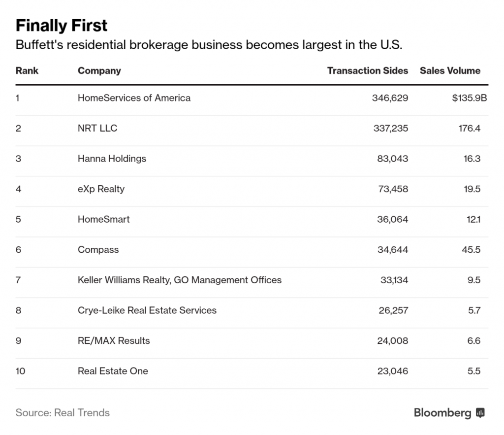The image size is (504, 435).
Task: Select the RE/MAX Results entry
Action: click(114, 341)
